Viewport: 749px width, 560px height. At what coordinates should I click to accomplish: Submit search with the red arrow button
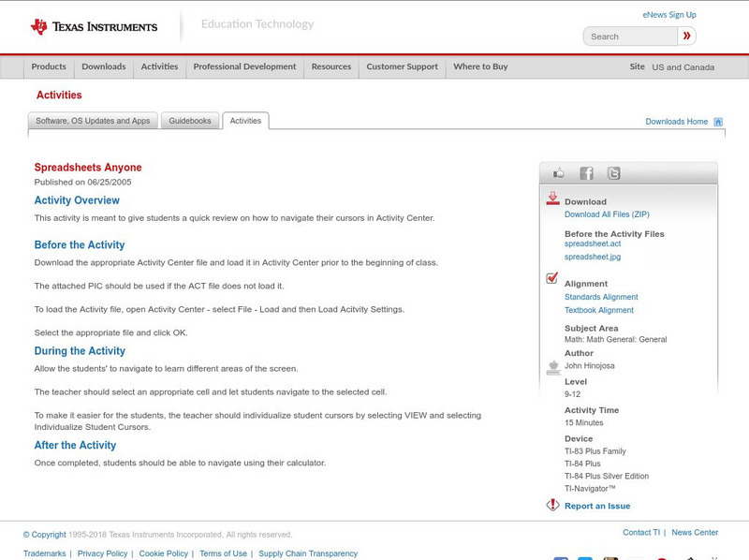coord(686,36)
